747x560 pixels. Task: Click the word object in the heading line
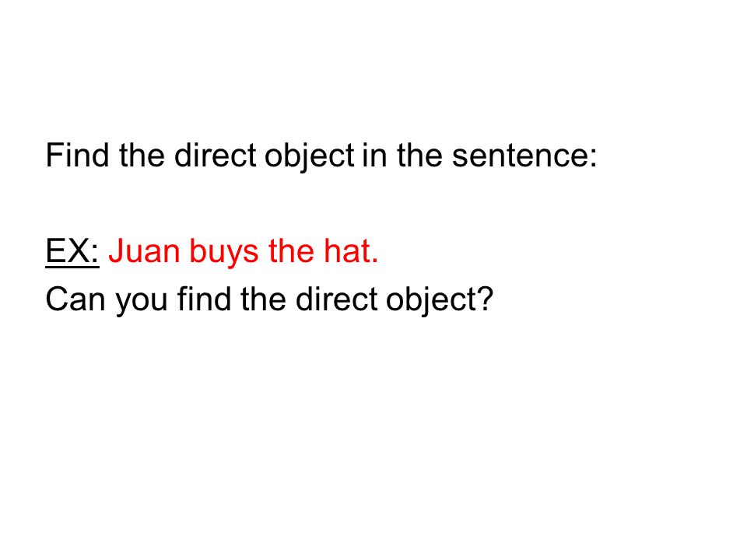[310, 158]
